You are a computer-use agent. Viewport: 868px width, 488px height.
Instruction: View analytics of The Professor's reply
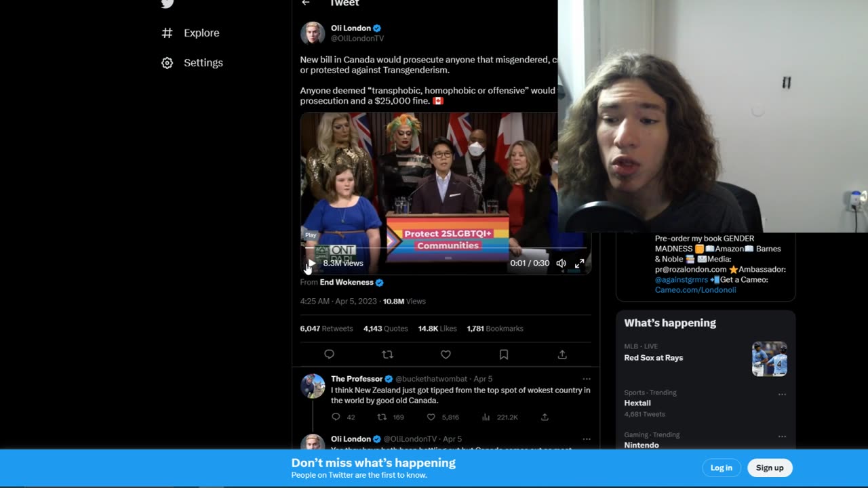point(487,418)
